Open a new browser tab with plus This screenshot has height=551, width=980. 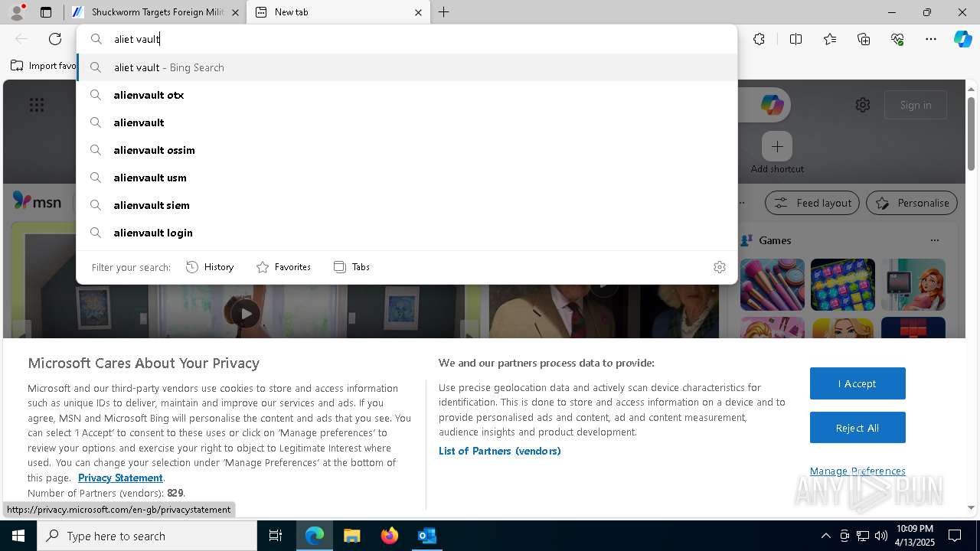coord(444,12)
